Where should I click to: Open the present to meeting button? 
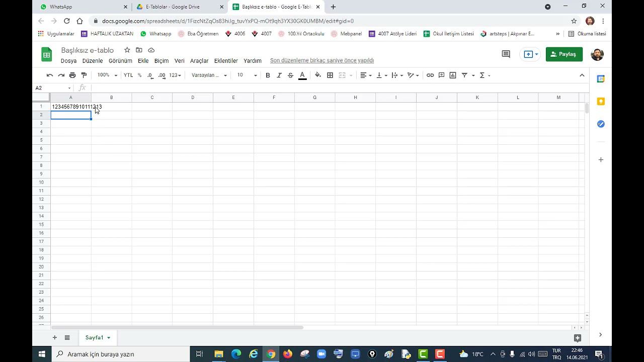531,54
